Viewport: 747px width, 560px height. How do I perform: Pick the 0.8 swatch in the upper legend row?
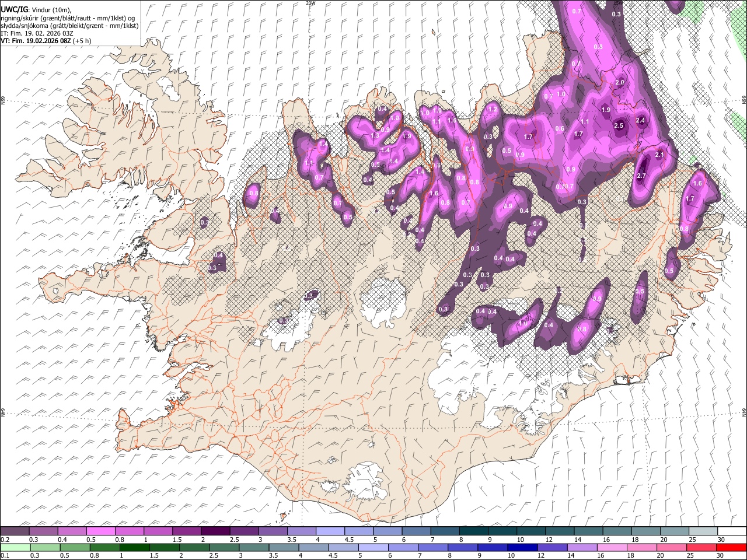(x=129, y=531)
